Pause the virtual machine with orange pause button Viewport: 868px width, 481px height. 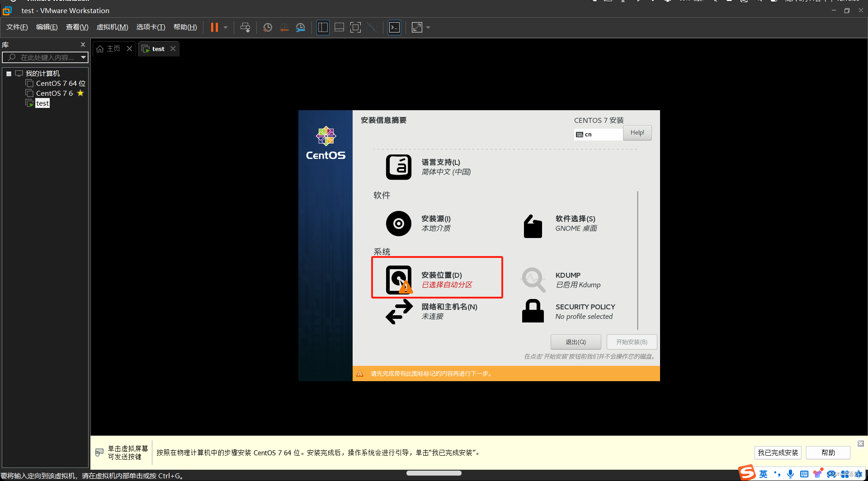[214, 28]
